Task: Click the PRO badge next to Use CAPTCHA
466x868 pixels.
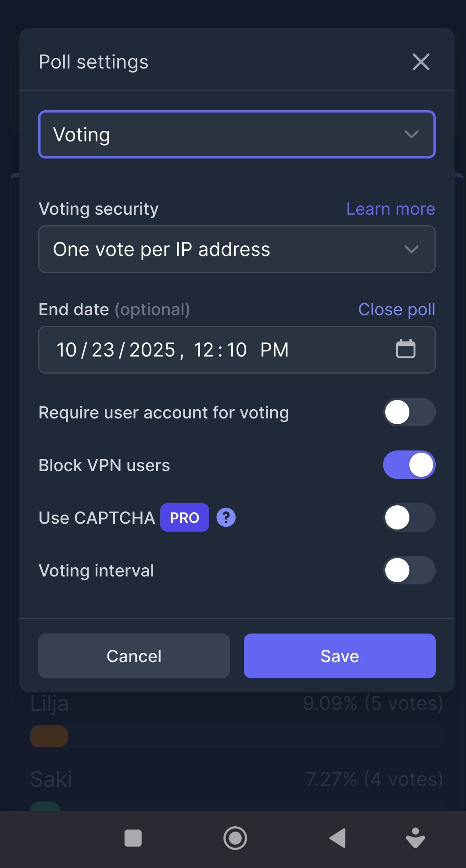Action: [184, 518]
